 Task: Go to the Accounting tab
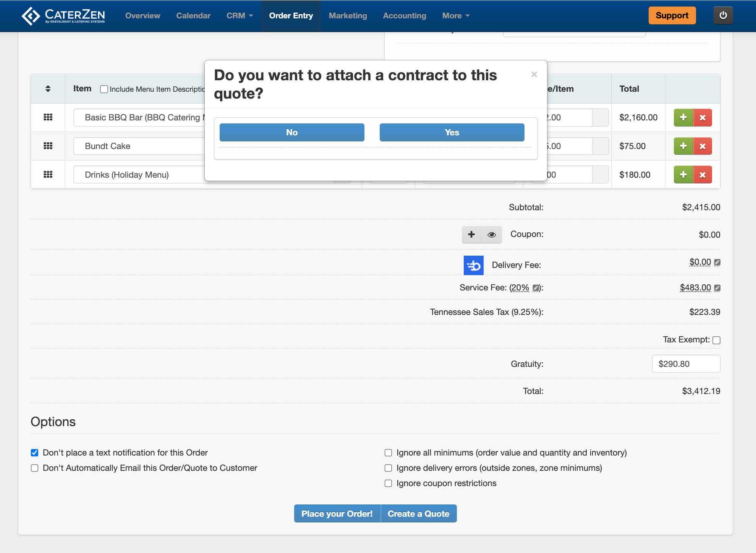[404, 16]
